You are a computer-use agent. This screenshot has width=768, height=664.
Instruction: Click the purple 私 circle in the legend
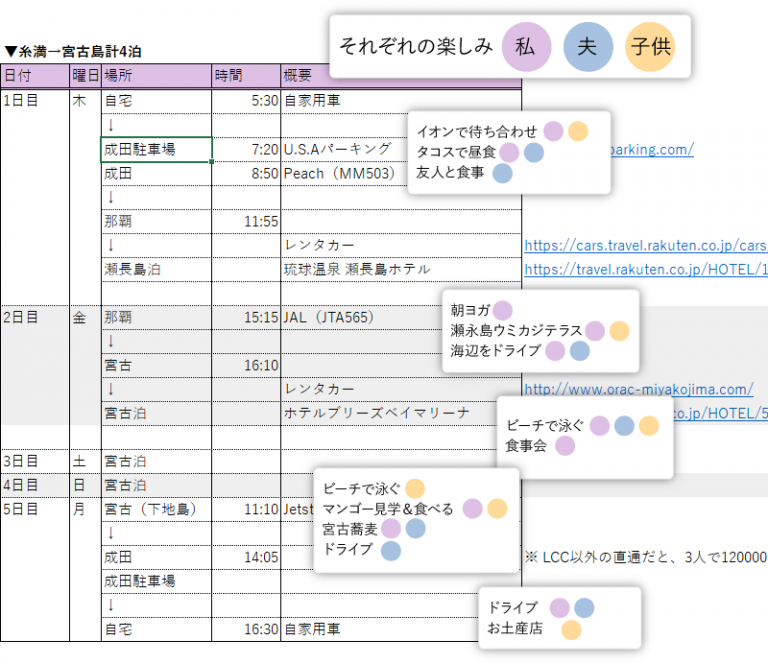(x=525, y=46)
